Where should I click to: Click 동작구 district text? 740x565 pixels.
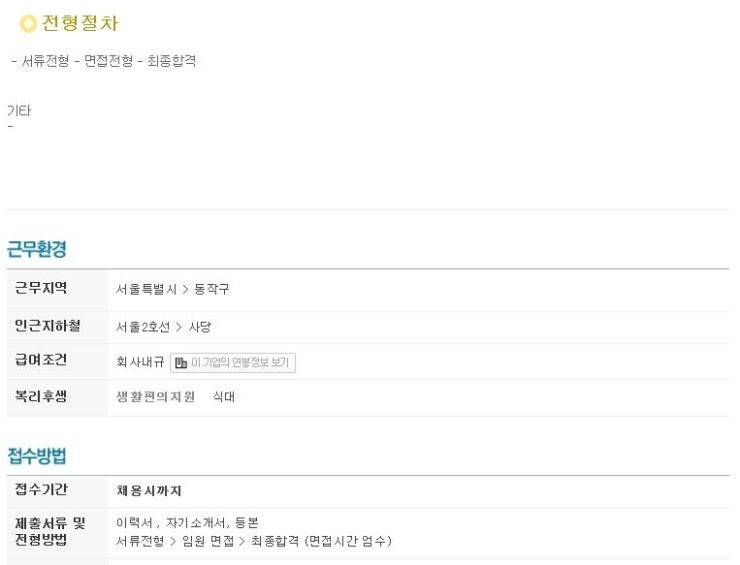(x=211, y=289)
